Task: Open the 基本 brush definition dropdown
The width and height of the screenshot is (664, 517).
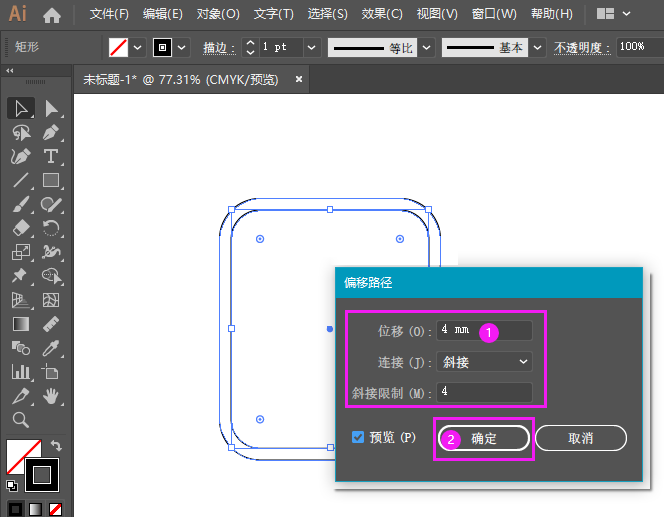Action: tap(538, 47)
